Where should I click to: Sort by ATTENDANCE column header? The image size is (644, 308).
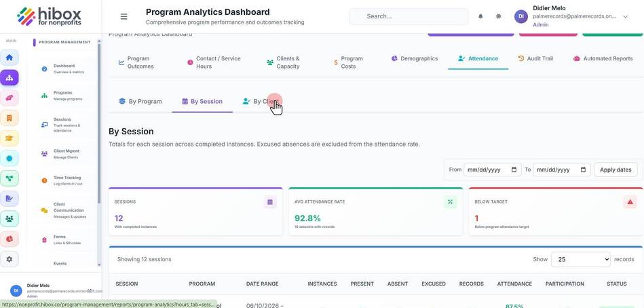514,284
